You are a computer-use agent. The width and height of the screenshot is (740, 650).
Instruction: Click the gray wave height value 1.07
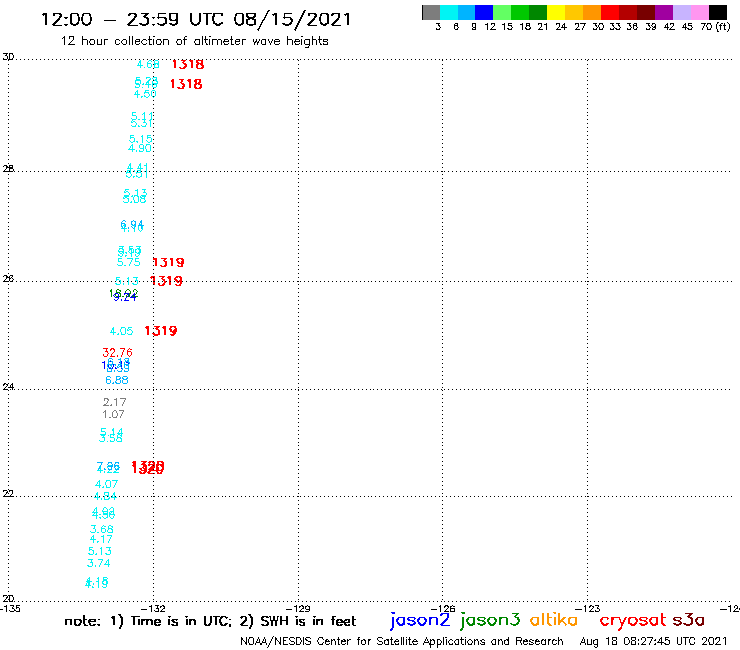pyautogui.click(x=113, y=414)
